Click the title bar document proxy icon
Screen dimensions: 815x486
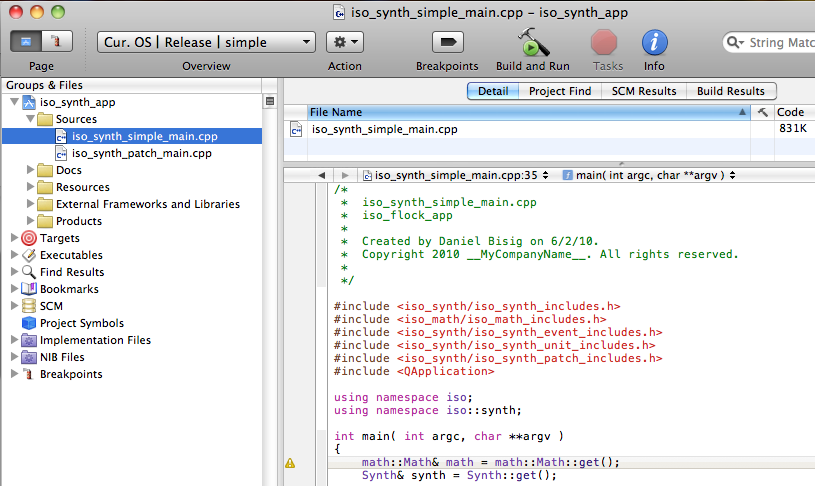tap(339, 12)
